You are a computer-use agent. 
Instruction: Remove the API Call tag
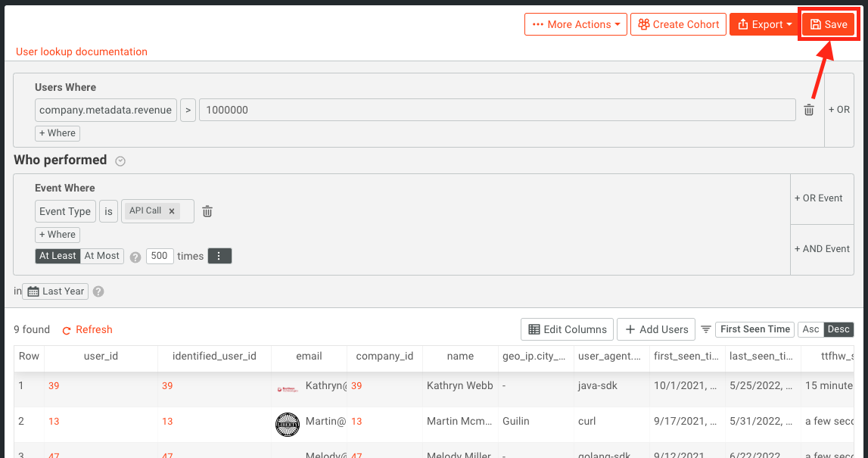172,211
